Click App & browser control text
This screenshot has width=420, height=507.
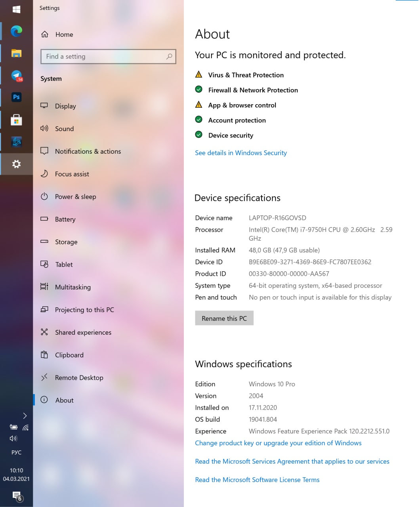[242, 105]
